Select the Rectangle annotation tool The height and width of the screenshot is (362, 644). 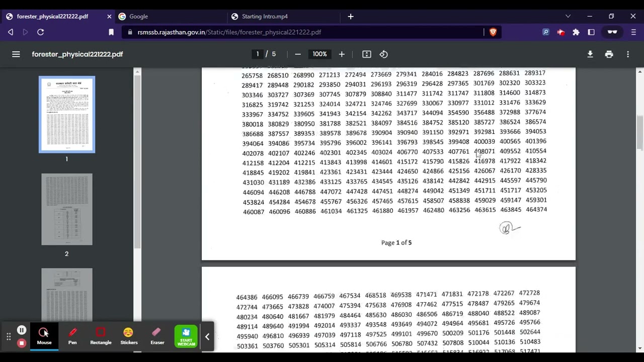click(x=101, y=336)
